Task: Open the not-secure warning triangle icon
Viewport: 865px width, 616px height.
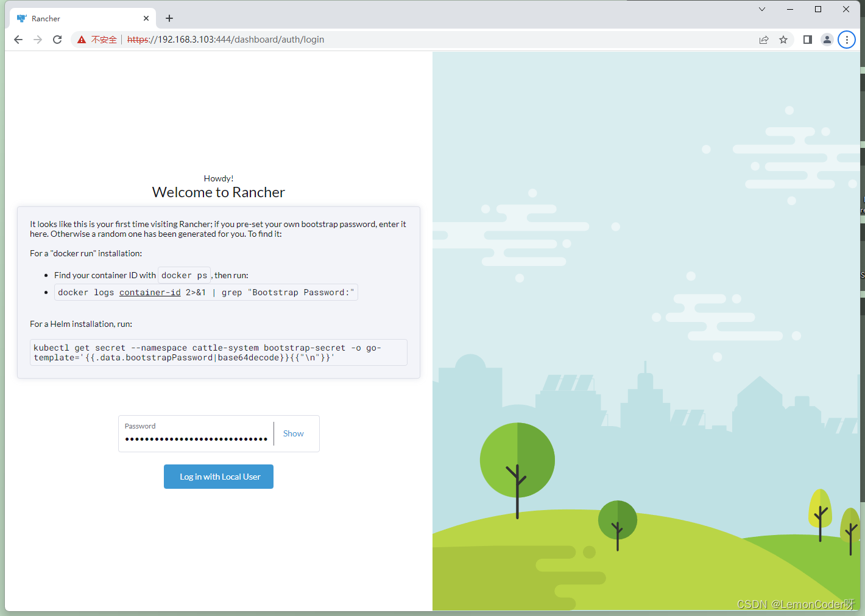Action: click(82, 40)
